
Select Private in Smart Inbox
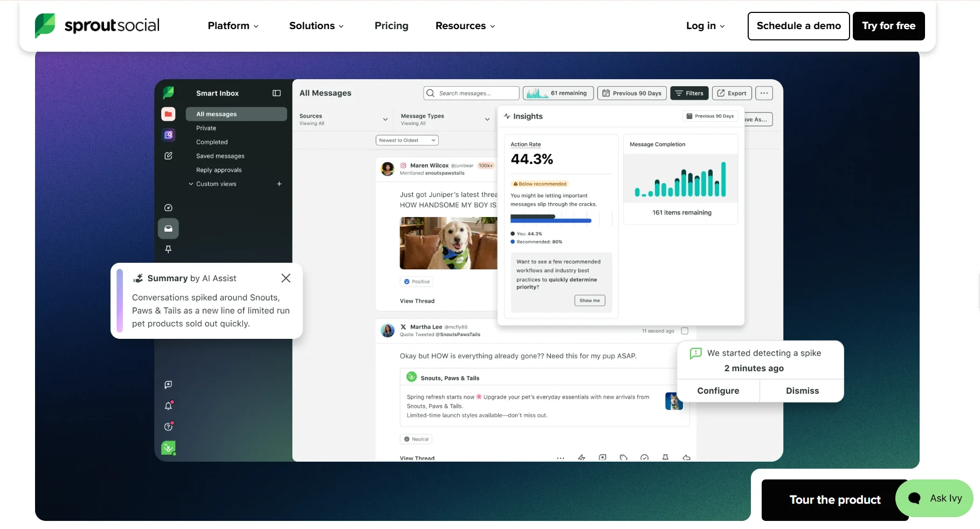(206, 128)
